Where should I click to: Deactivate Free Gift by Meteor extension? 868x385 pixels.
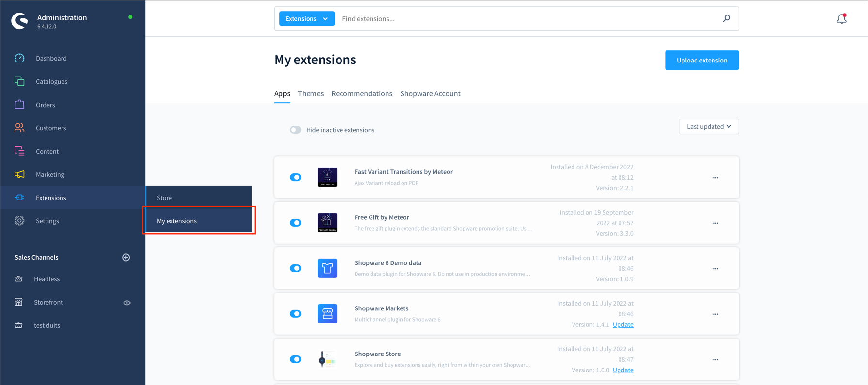[x=295, y=223]
